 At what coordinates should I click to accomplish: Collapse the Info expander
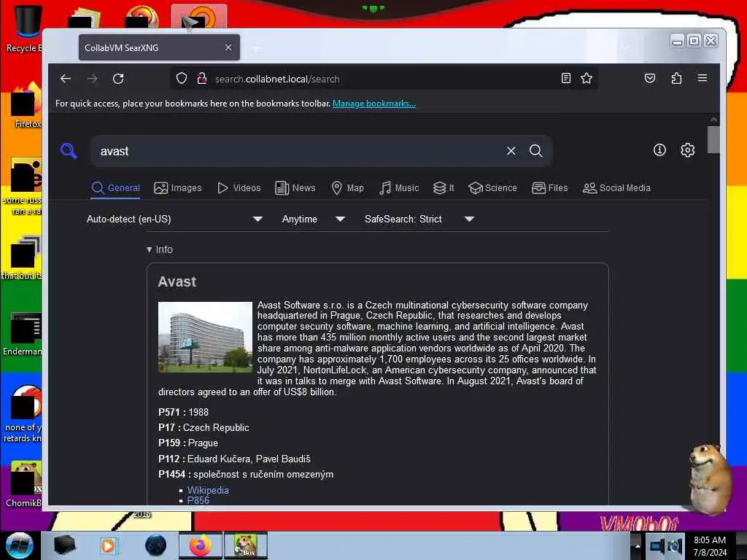[160, 249]
